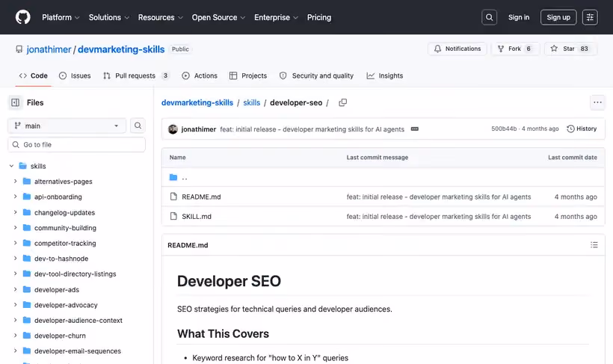Open SKILL.md file in the table
This screenshot has width=613, height=364.
point(197,216)
